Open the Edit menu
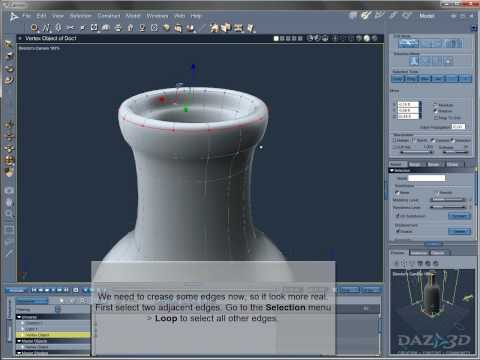This screenshot has width=480, height=360. click(x=41, y=16)
